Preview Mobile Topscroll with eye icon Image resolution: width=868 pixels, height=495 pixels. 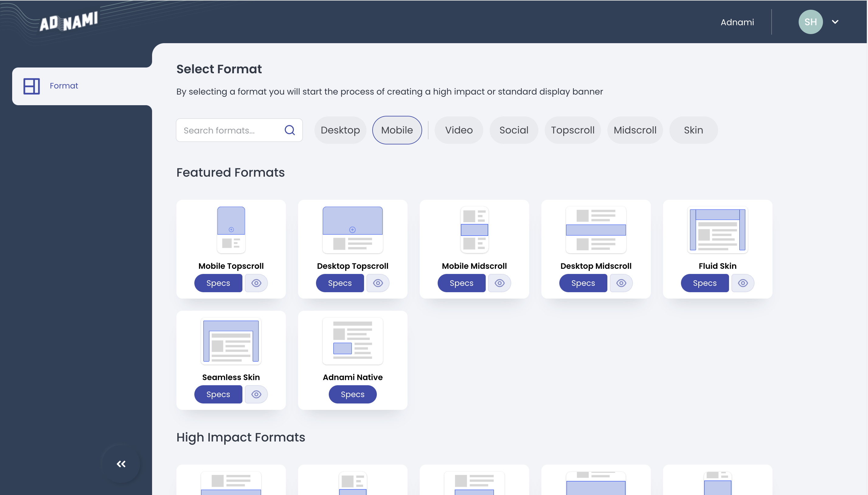point(256,283)
